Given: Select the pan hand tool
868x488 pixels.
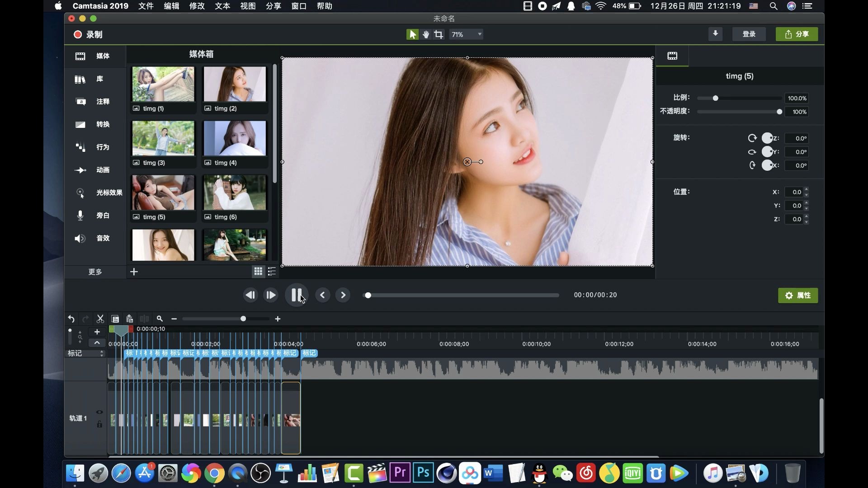Looking at the screenshot, I should point(425,34).
